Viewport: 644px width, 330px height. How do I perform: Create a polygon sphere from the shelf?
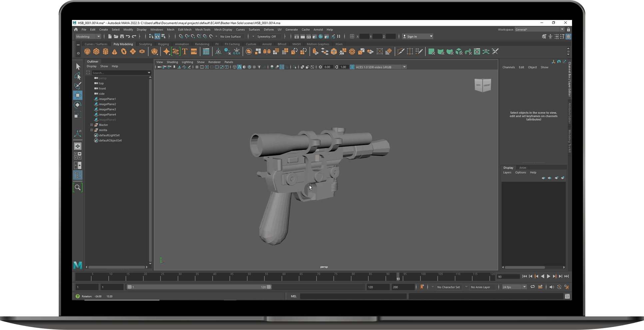click(x=87, y=52)
